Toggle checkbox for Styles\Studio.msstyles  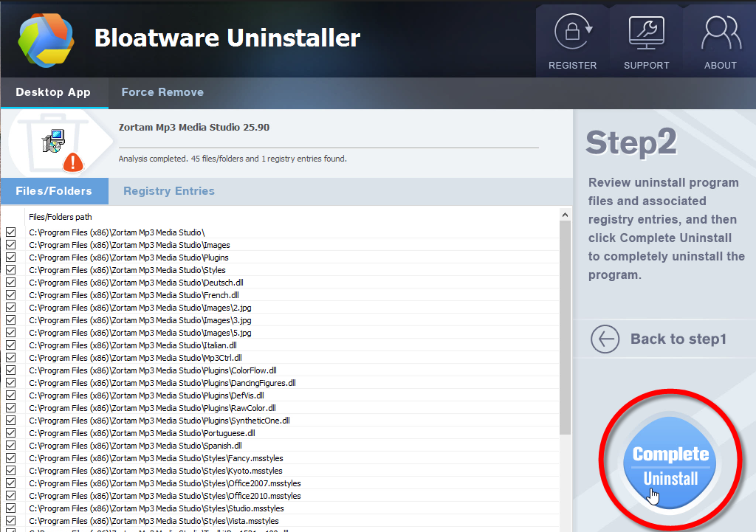click(10, 508)
